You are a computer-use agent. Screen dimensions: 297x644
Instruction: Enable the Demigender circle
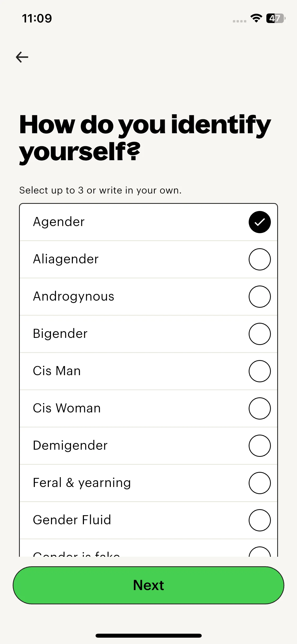(x=260, y=446)
